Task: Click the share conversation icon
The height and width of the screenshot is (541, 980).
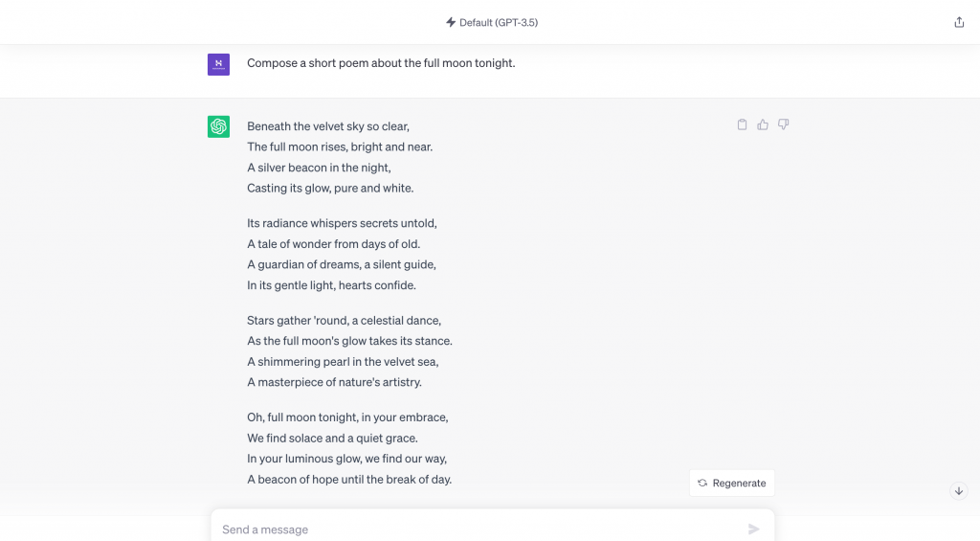Action: (x=959, y=22)
